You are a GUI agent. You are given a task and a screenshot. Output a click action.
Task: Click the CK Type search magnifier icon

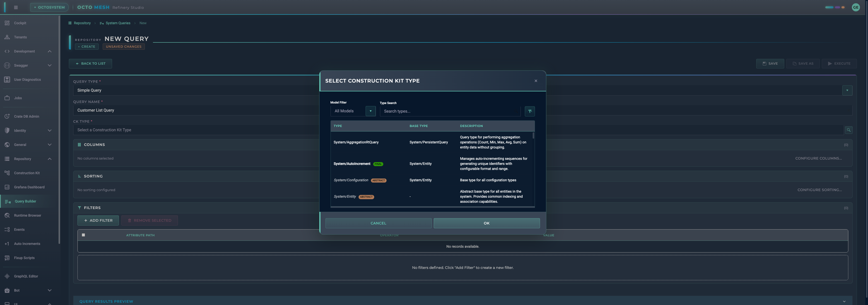tap(848, 130)
